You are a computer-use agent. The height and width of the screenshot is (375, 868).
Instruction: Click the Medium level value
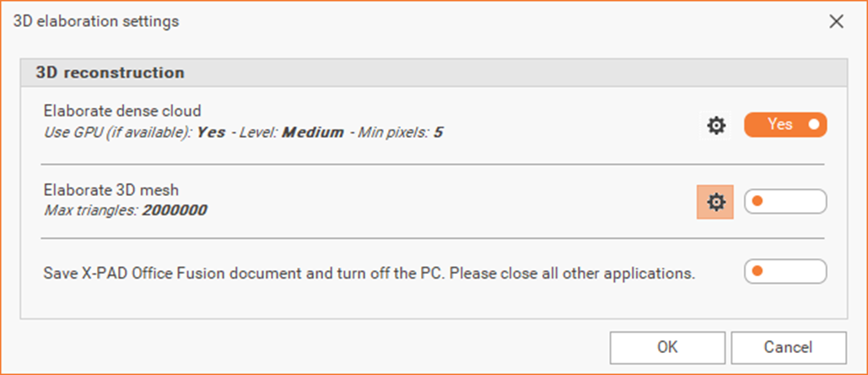[x=312, y=133]
